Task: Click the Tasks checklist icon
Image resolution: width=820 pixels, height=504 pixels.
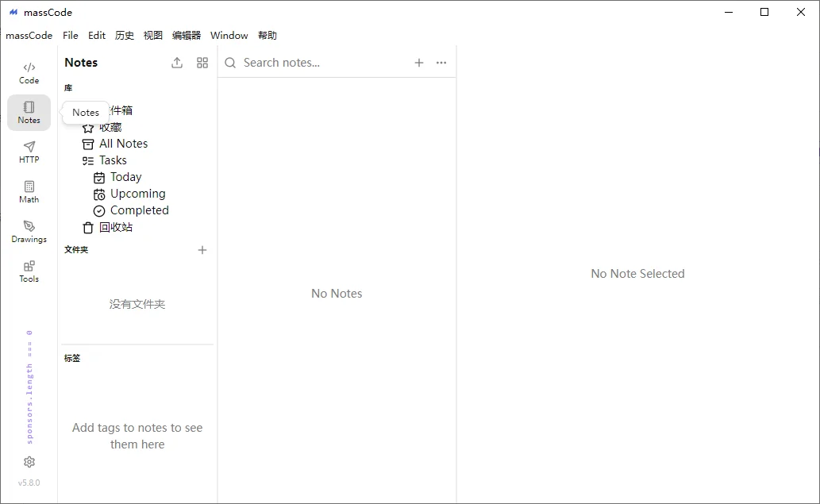Action: pos(88,160)
